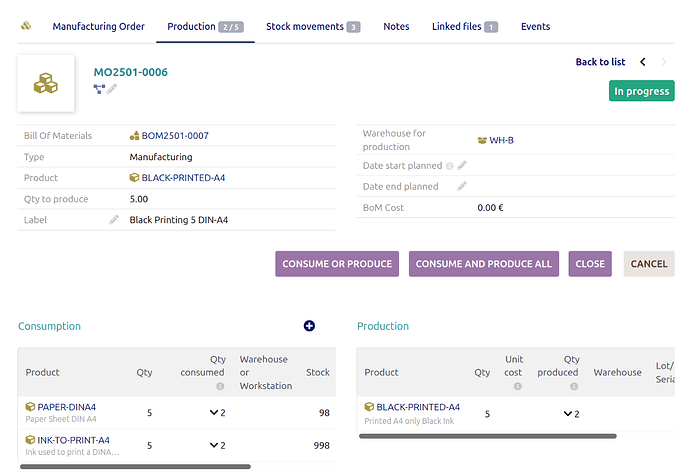Click the pencil icon next to Label
The image size is (690, 472).
[x=114, y=220]
